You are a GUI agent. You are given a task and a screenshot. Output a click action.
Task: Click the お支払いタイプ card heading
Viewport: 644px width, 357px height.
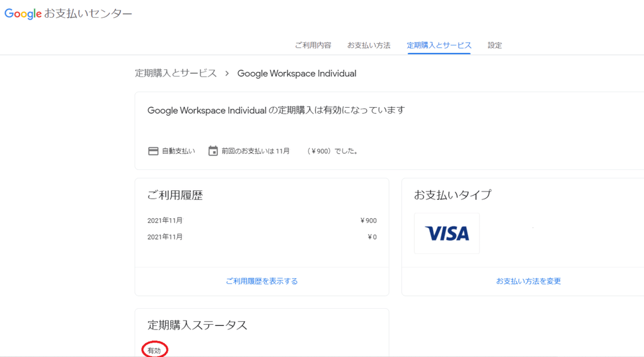click(452, 195)
